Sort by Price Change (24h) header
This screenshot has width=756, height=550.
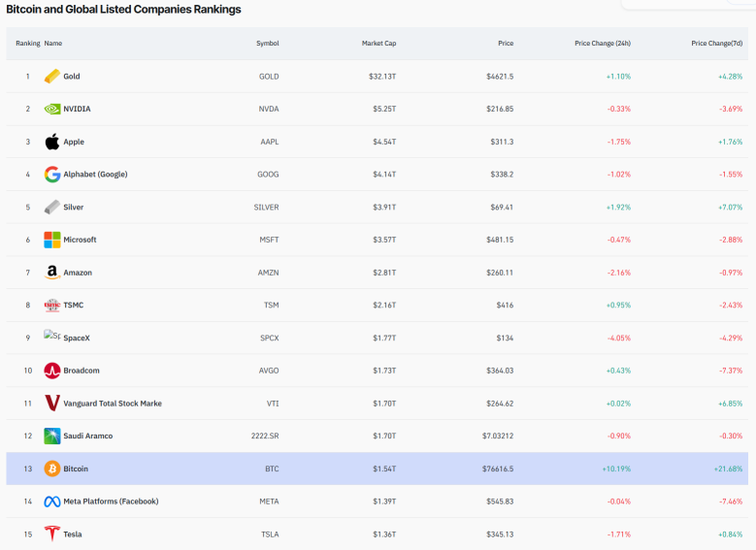tap(603, 44)
